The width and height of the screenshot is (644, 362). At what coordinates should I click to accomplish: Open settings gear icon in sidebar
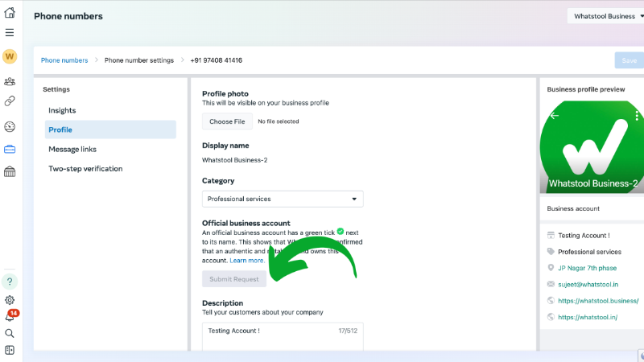(10, 300)
